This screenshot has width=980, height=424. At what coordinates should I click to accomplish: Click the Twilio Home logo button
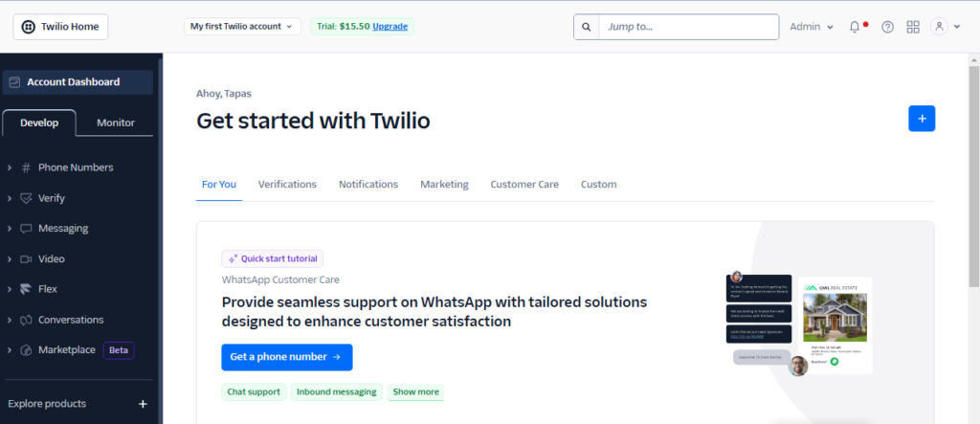pyautogui.click(x=60, y=27)
